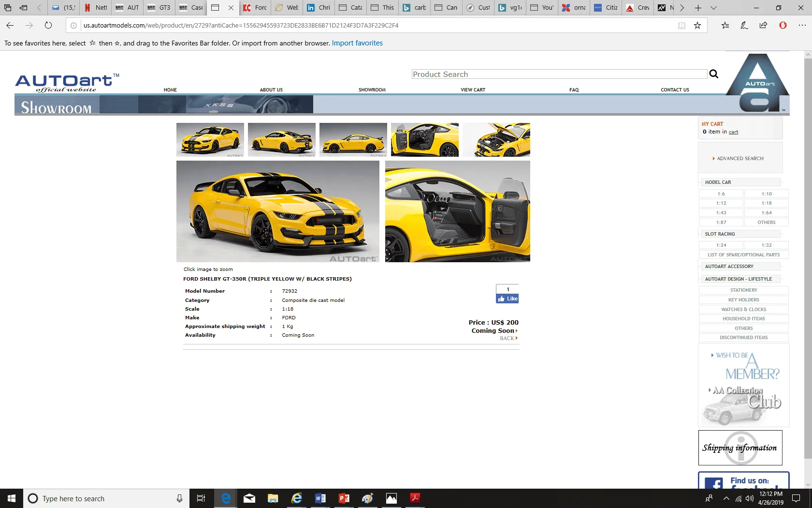Select the 1:32 slot racing scale

click(767, 245)
